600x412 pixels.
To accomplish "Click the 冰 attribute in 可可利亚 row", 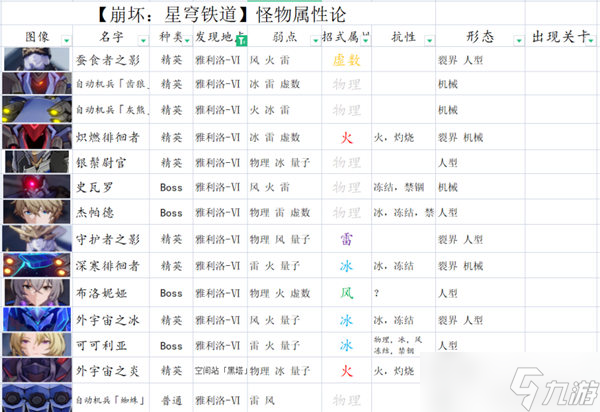I will (346, 345).
